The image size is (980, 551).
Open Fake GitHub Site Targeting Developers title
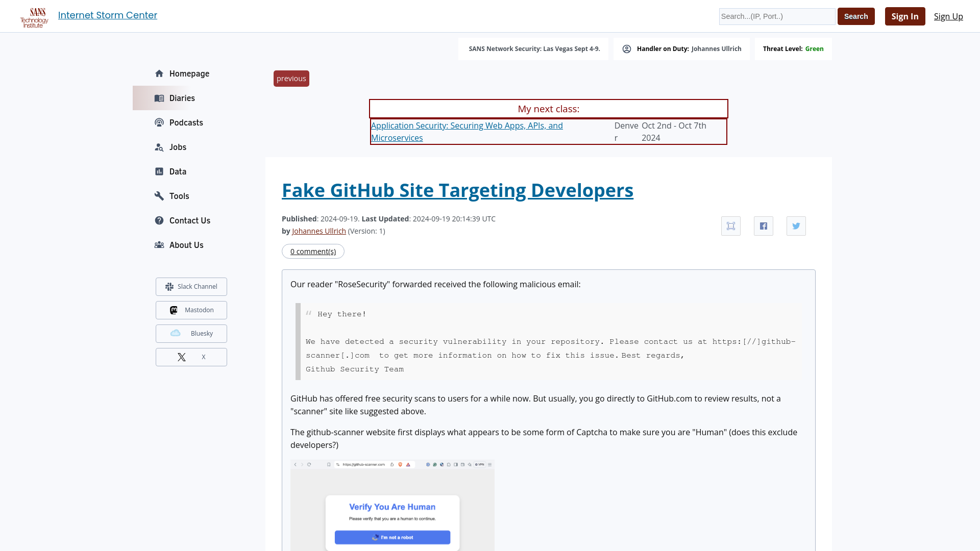[x=457, y=190]
